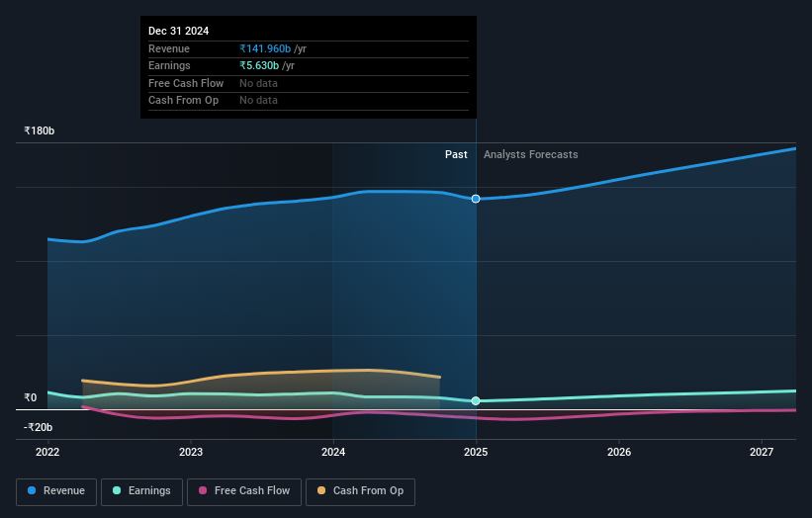Click the Analysts Forecasts label
812x518 pixels.
531,154
